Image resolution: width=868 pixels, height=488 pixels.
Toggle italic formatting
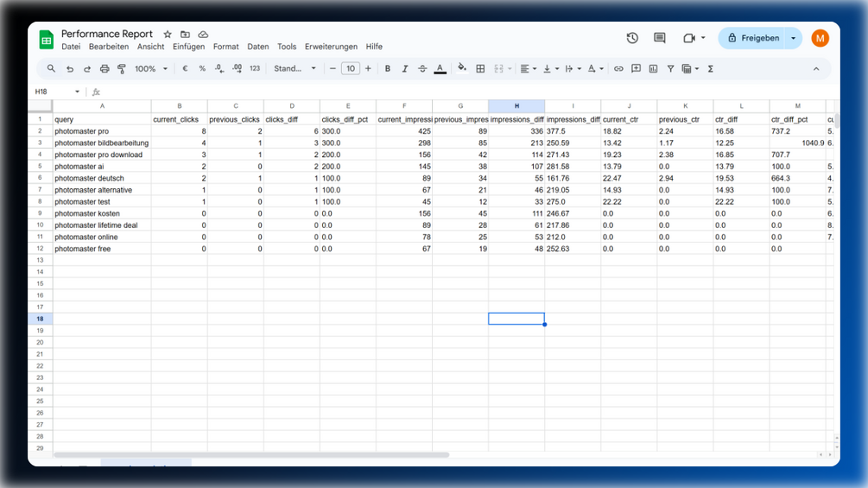[x=405, y=68]
